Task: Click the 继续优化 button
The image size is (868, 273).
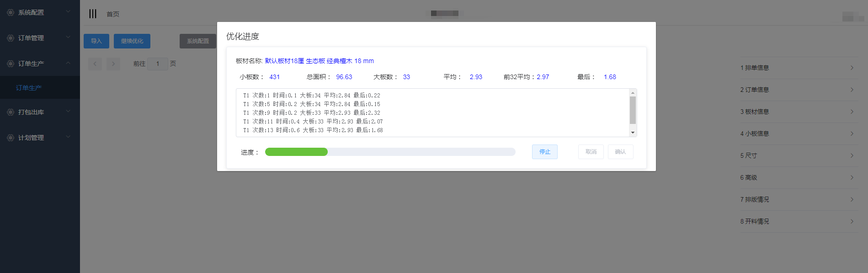Action: pyautogui.click(x=132, y=41)
